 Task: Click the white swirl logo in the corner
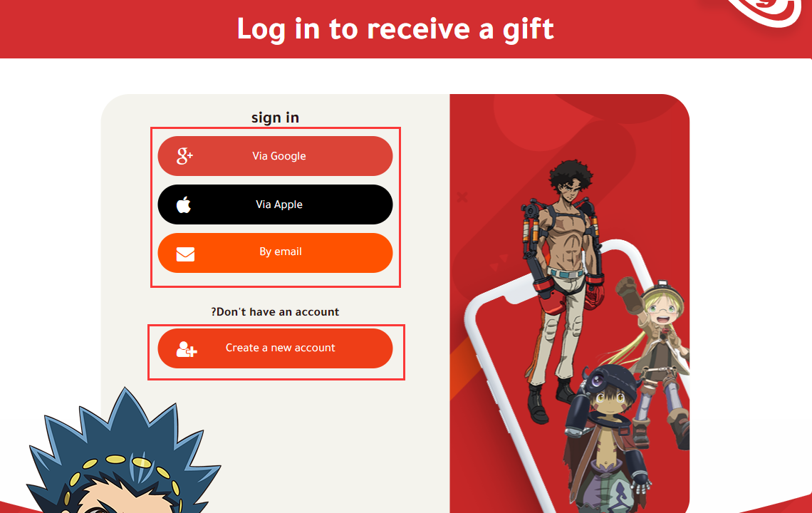click(x=766, y=11)
